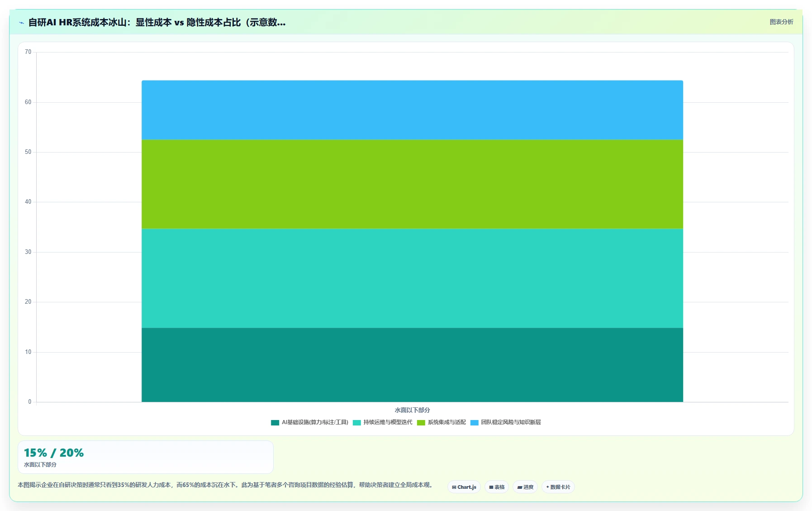This screenshot has width=812, height=511.
Task: Select the 表格 tag chip
Action: click(x=497, y=487)
